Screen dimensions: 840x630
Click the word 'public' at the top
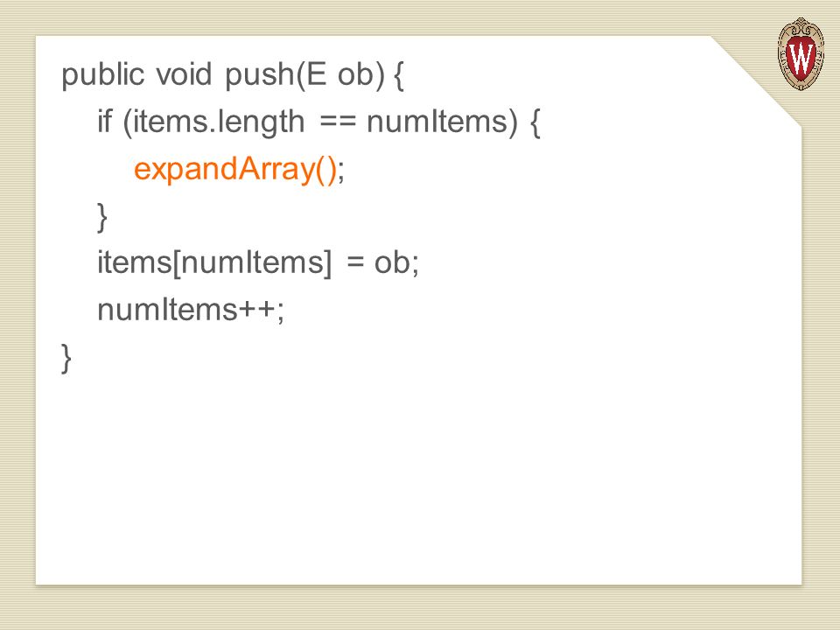click(103, 75)
